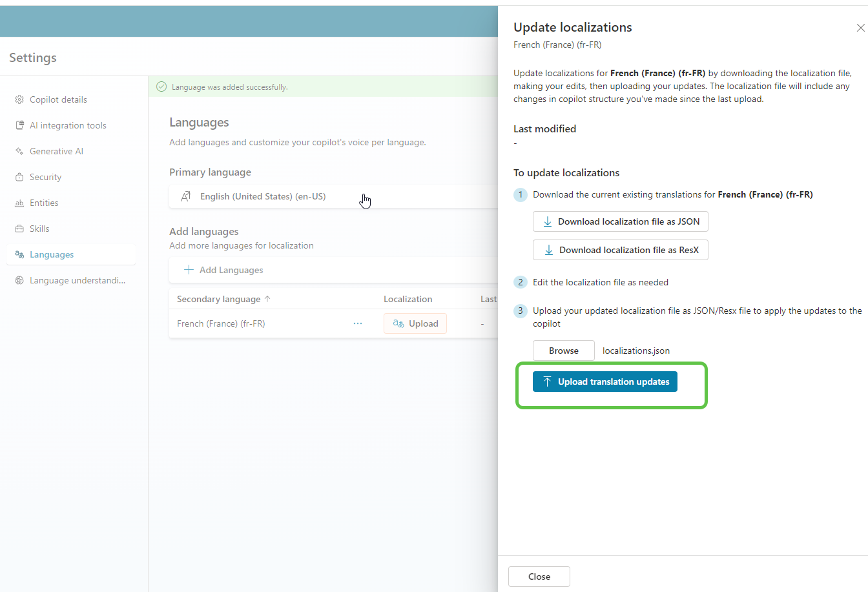868x592 pixels.
Task: Download localization file as ResX
Action: pyautogui.click(x=620, y=250)
